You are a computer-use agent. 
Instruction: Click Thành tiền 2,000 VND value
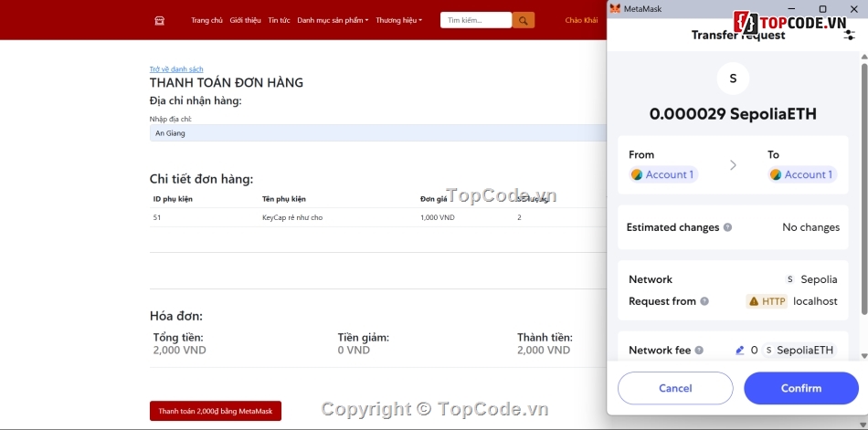click(x=544, y=351)
